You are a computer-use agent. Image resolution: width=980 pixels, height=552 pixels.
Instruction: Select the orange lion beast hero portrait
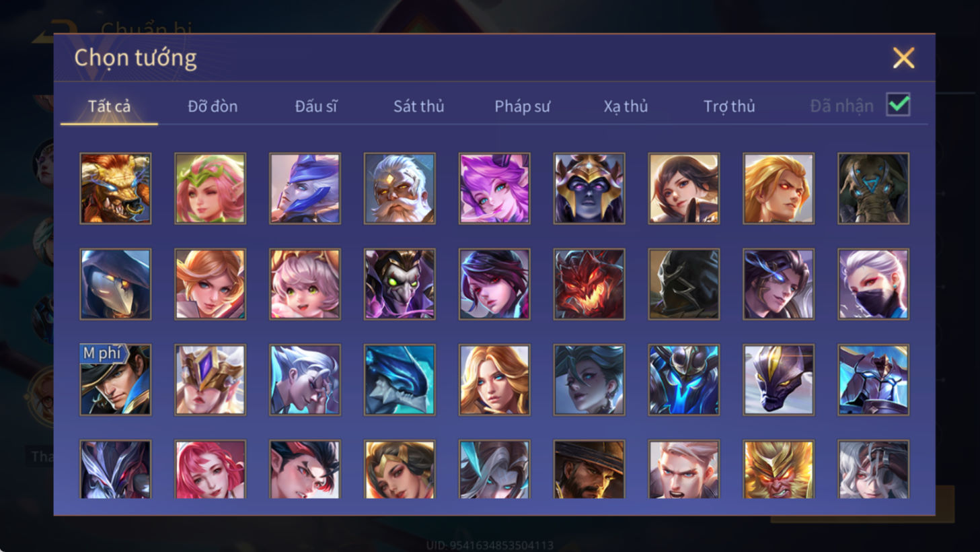point(116,188)
